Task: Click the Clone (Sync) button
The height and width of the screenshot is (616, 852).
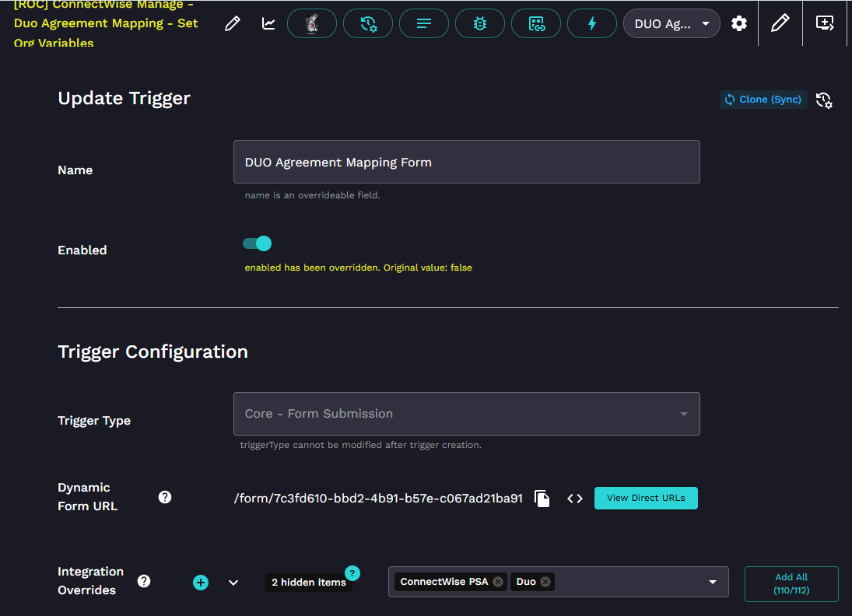Action: (763, 100)
